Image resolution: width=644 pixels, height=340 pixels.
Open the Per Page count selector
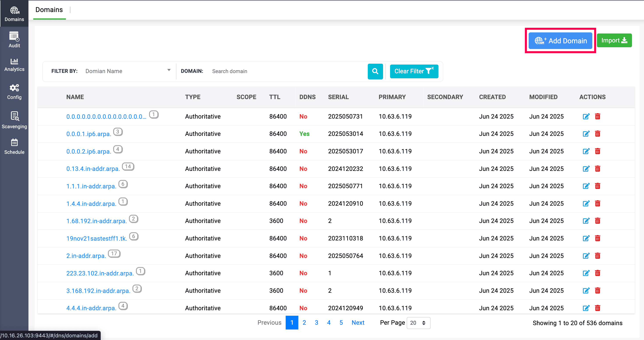[x=418, y=323]
